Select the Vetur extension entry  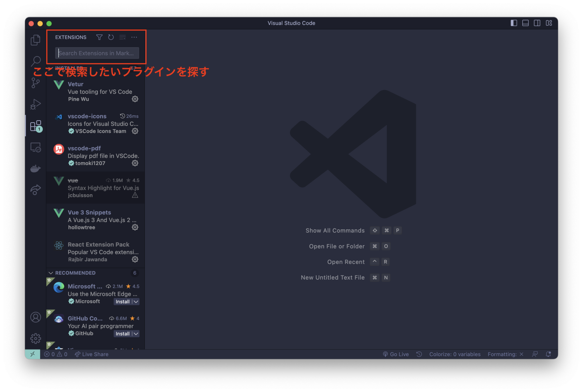tap(96, 91)
